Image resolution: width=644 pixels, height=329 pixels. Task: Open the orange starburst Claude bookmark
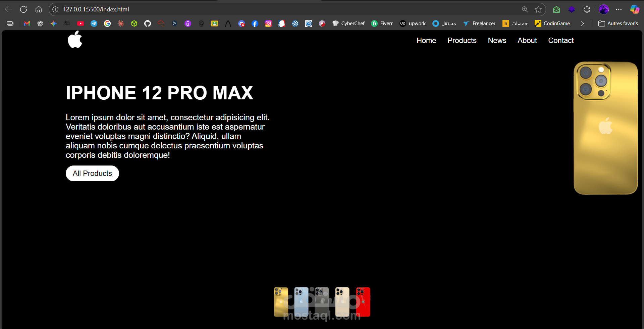click(x=121, y=23)
